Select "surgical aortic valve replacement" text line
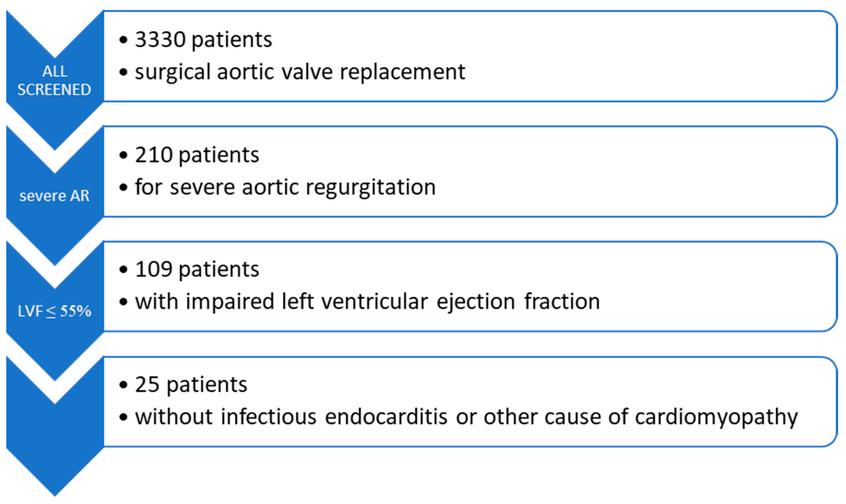 300,72
